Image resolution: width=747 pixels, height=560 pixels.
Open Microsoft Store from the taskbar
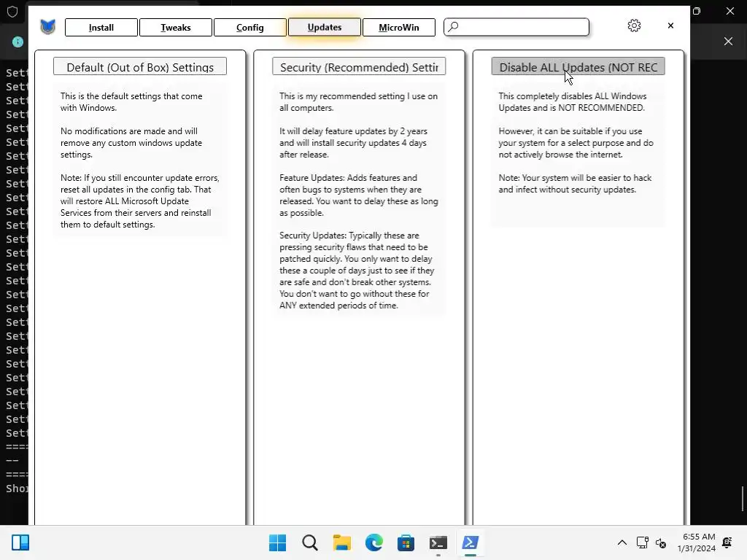coord(406,542)
